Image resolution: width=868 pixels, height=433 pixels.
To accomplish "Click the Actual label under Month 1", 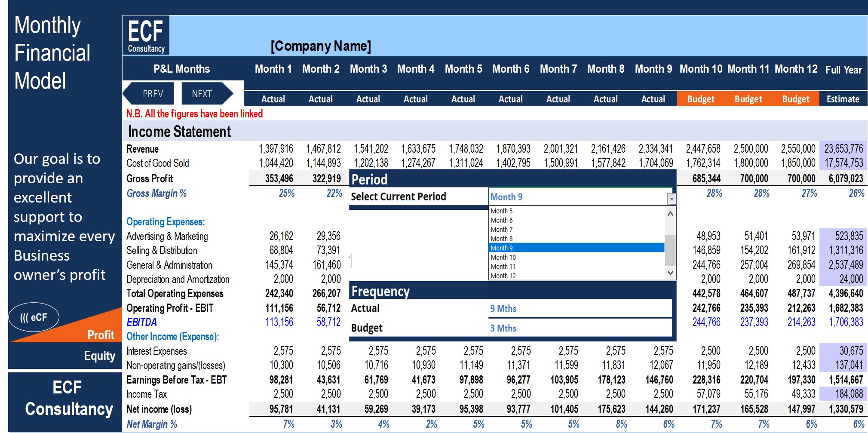I will click(x=273, y=99).
